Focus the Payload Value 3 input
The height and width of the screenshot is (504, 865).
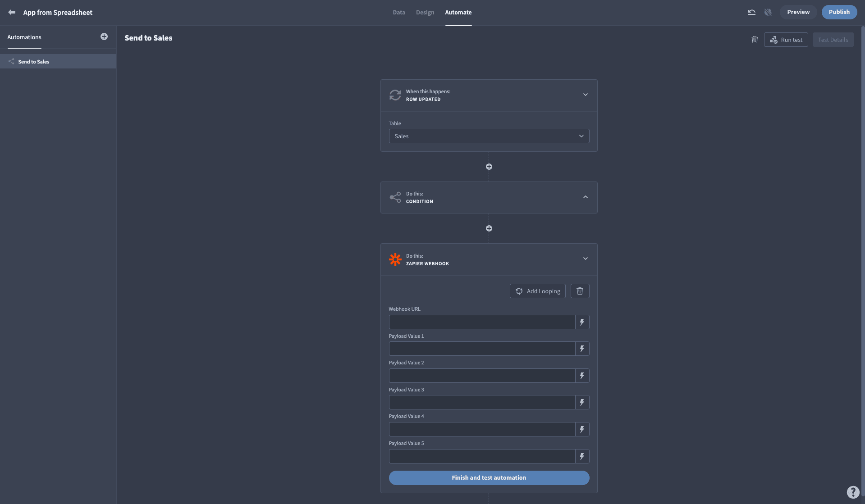[482, 402]
